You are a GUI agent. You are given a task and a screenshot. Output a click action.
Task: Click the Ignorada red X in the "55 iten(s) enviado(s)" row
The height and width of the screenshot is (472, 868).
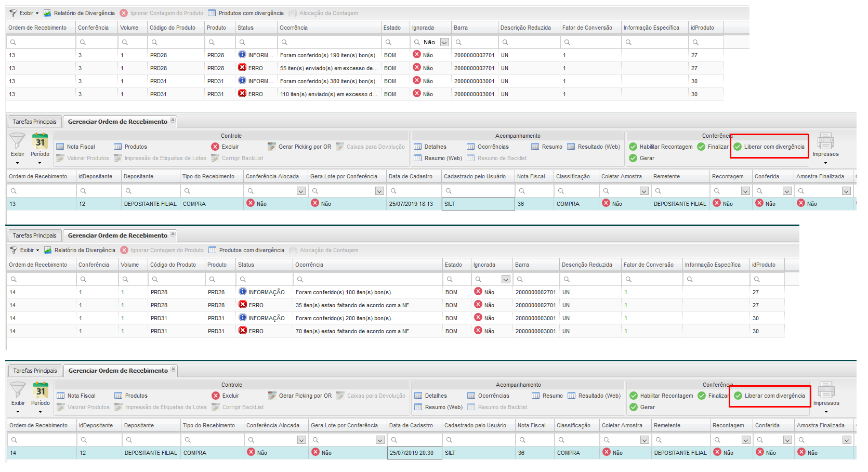[416, 68]
